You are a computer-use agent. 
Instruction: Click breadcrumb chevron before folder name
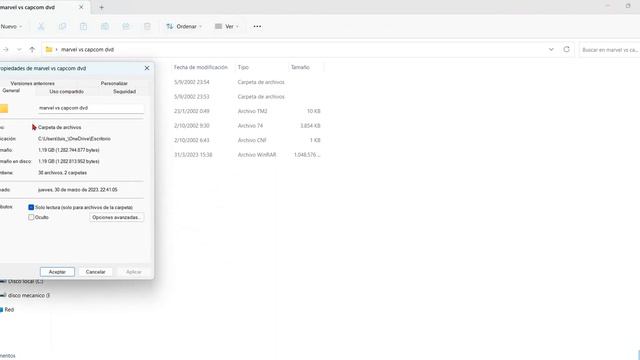(x=57, y=49)
